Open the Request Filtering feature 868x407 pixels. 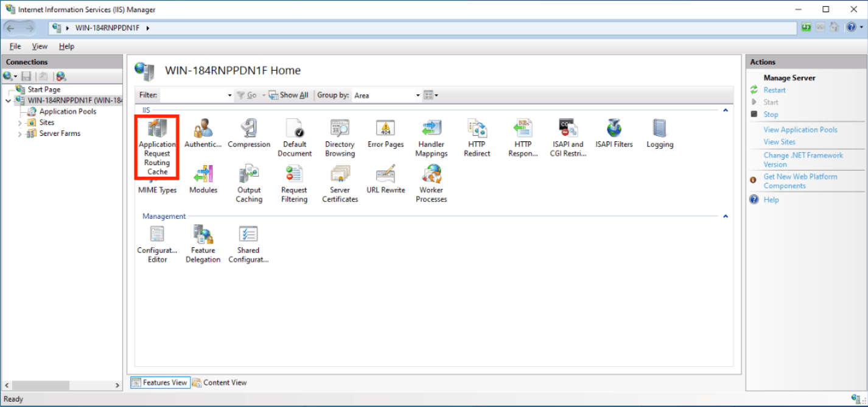click(x=294, y=184)
